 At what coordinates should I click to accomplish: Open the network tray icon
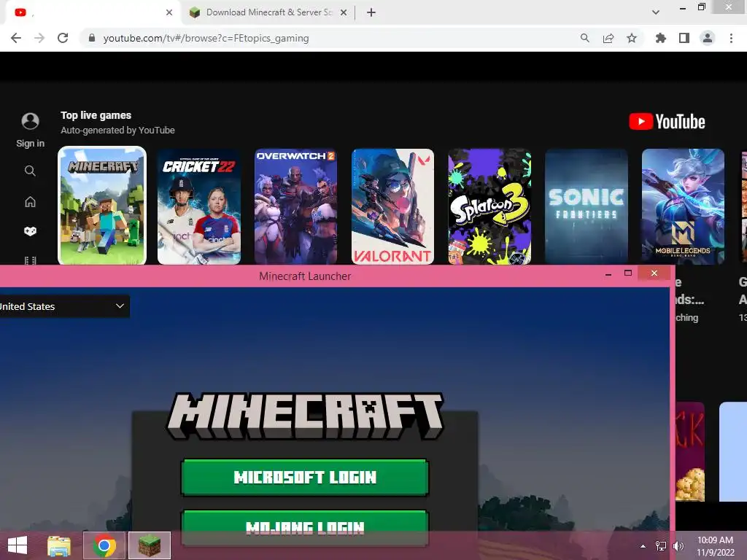pyautogui.click(x=661, y=546)
